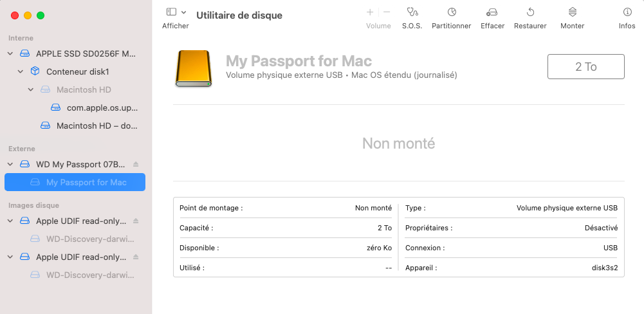The height and width of the screenshot is (314, 644).
Task: Collapse the Conteneur disk1 tree node
Action: click(21, 72)
